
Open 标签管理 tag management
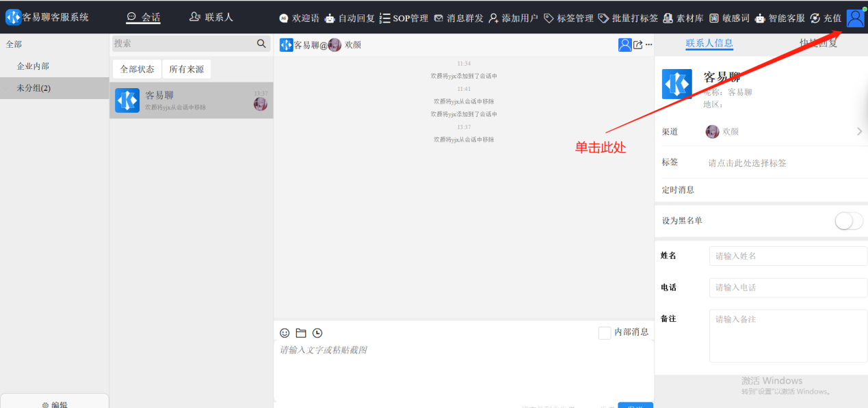[568, 18]
